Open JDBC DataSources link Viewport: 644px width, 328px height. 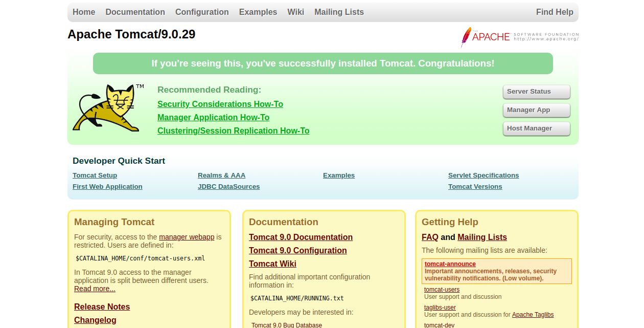(229, 187)
